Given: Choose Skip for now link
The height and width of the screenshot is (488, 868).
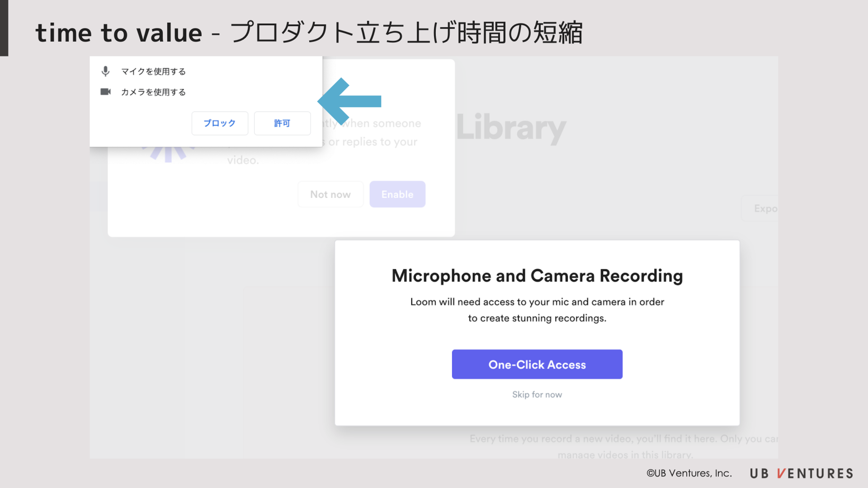Looking at the screenshot, I should click(537, 394).
